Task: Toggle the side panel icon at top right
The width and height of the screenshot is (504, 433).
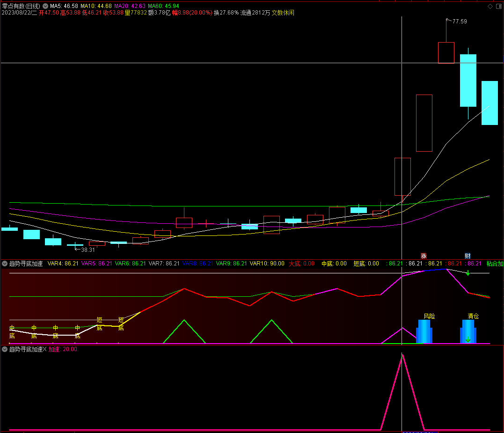Action: 499,6
